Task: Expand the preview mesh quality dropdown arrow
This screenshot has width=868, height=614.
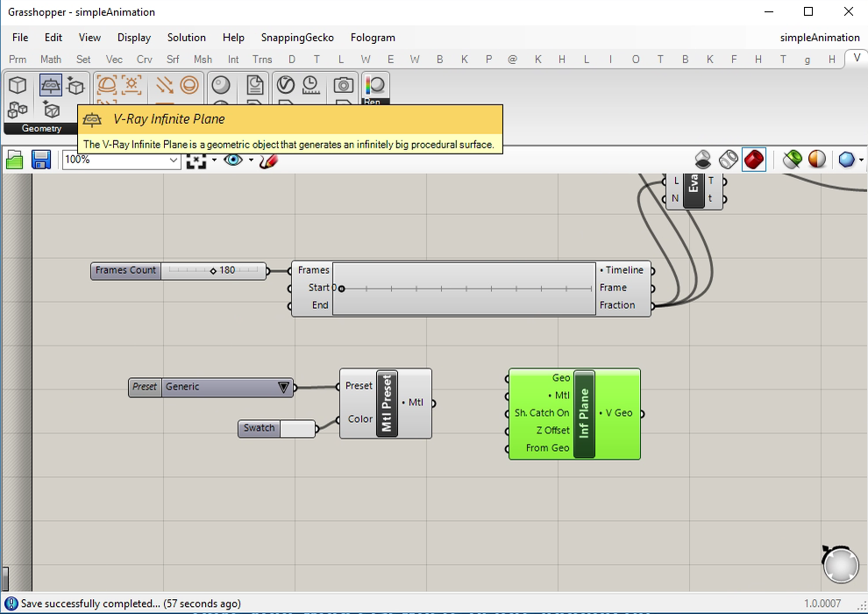Action: click(861, 160)
